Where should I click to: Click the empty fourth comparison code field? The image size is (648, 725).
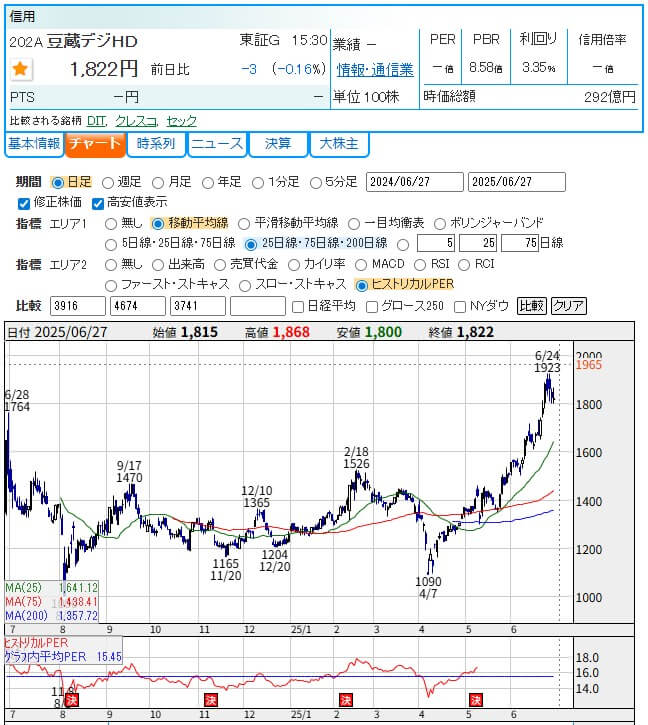pos(258,306)
